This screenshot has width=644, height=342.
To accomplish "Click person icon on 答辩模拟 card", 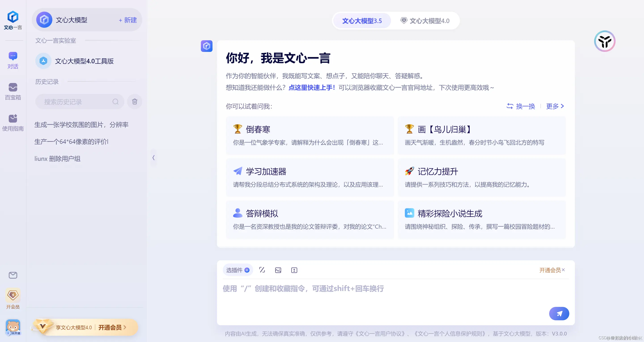I will (x=238, y=213).
